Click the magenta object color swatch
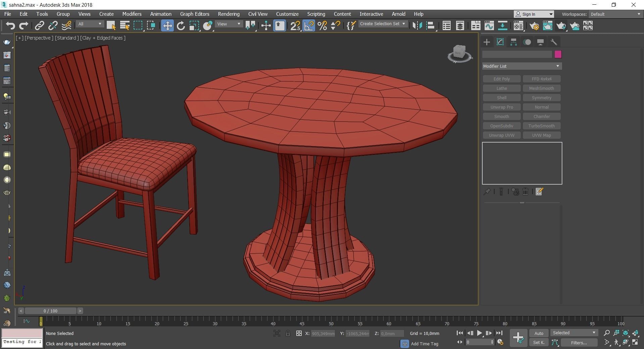Image resolution: width=644 pixels, height=349 pixels. (x=558, y=54)
